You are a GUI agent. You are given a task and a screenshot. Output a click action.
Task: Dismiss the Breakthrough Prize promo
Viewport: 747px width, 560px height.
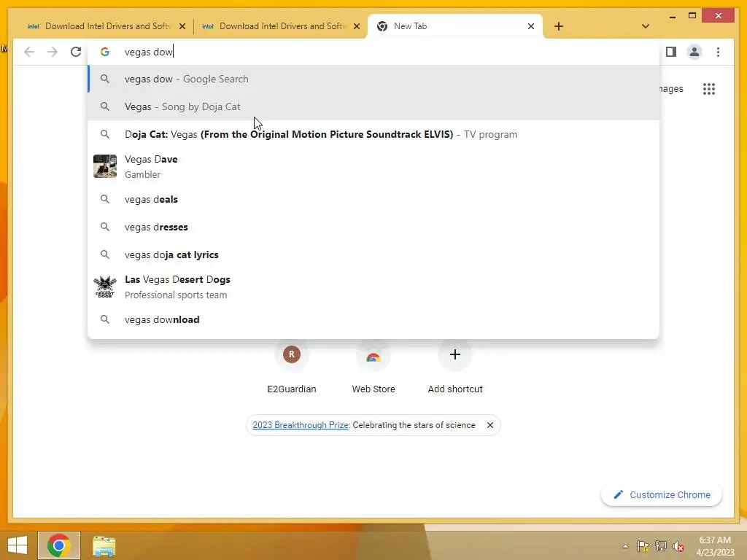489,425
